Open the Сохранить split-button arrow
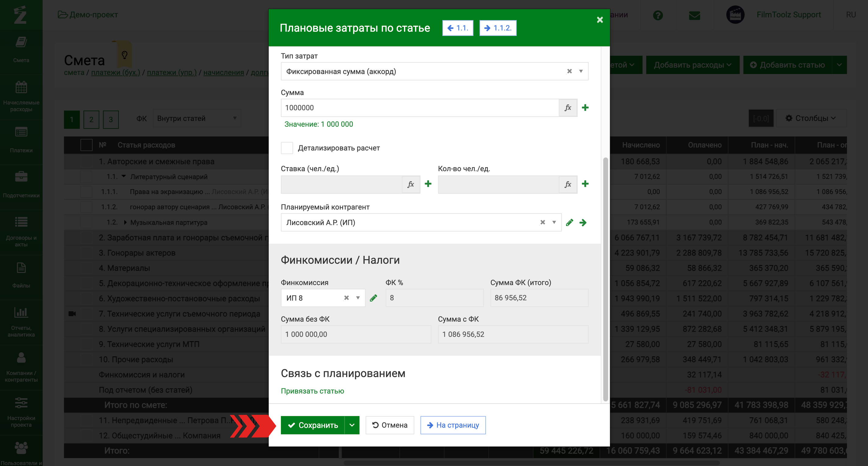This screenshot has height=466, width=868. [x=352, y=425]
